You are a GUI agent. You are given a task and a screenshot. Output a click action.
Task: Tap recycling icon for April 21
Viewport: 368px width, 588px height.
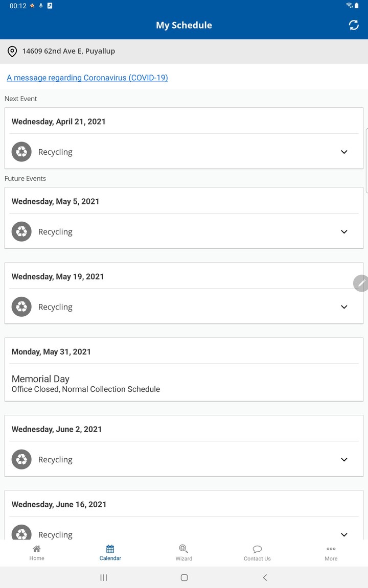(21, 152)
